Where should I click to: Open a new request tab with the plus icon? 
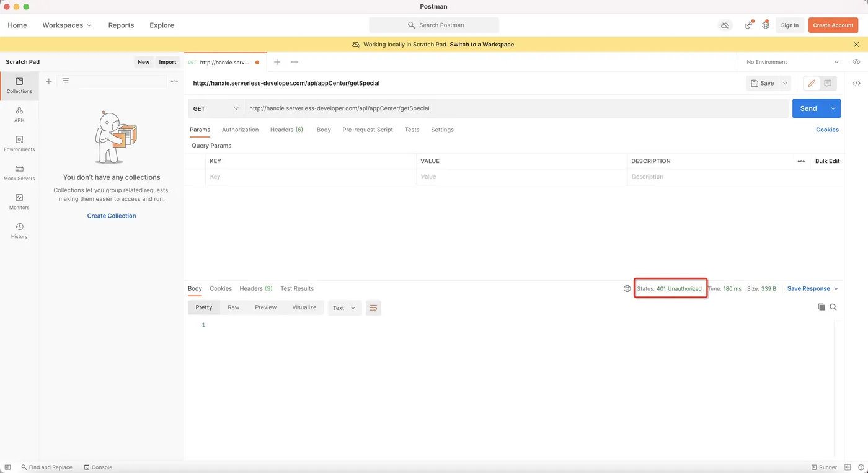[277, 62]
